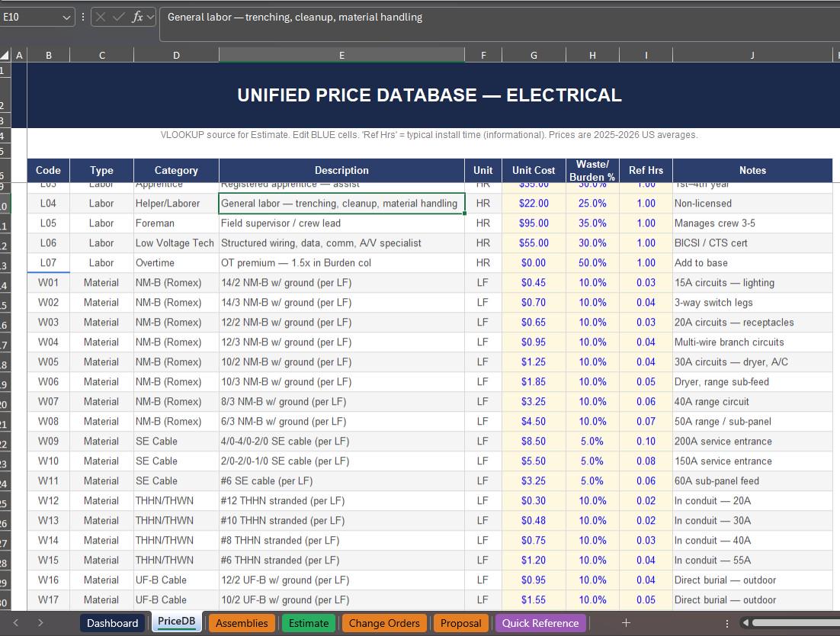The width and height of the screenshot is (840, 636).
Task: Open the Quick Reference sheet tab
Action: (x=540, y=623)
